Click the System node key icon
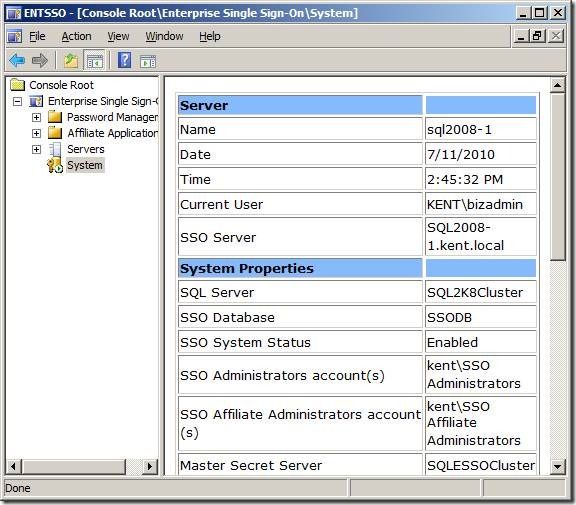Viewport: 576px width, 505px height. point(55,165)
